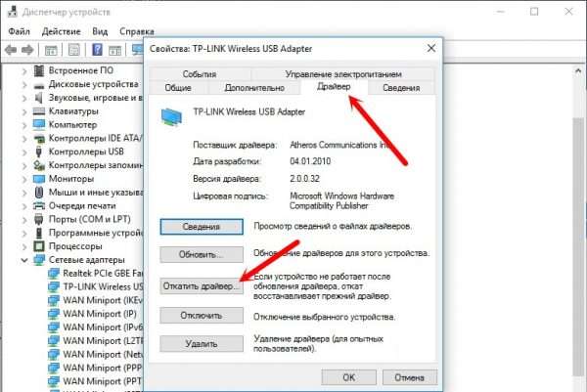
Task: Click the Процессоры category icon
Action: click(x=39, y=247)
